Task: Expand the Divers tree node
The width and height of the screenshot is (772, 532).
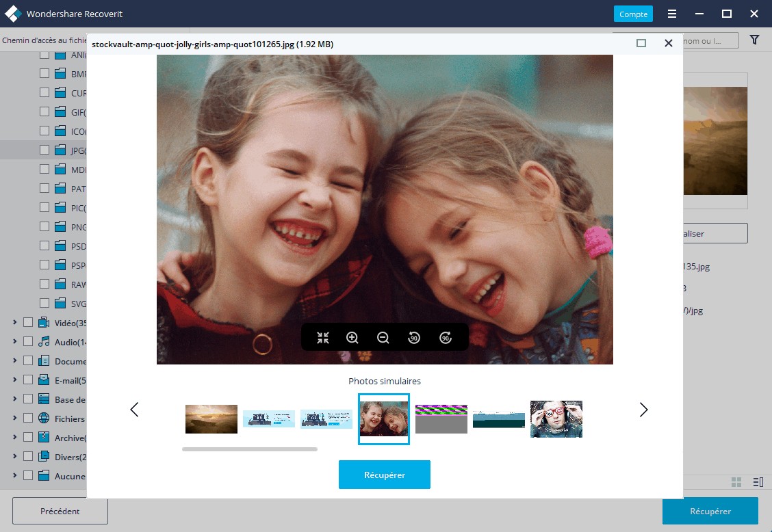Action: [14, 456]
